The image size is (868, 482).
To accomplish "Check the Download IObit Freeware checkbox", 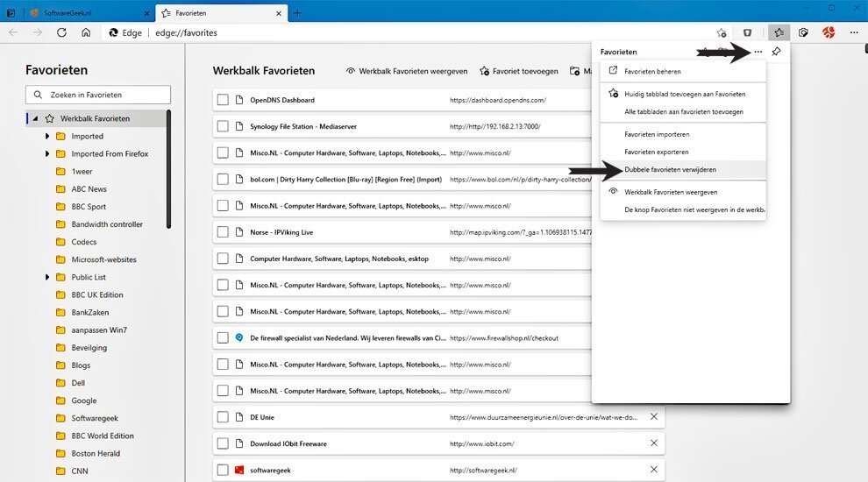I will 223,443.
